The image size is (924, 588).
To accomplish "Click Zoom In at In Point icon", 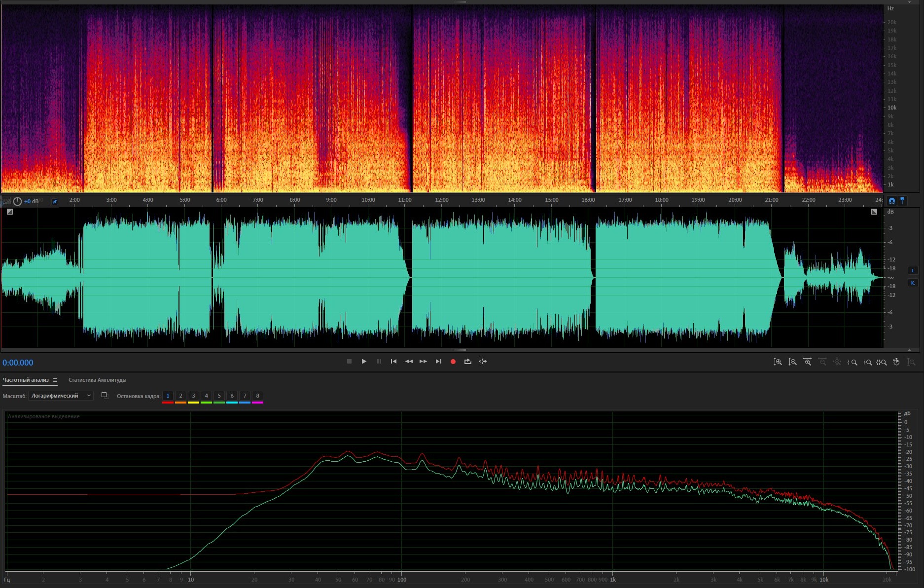I will (852, 362).
